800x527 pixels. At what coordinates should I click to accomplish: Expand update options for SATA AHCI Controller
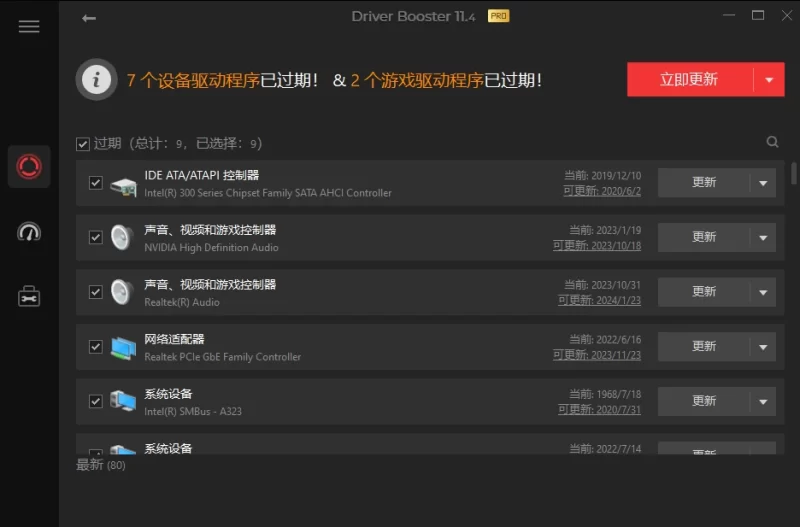(763, 183)
